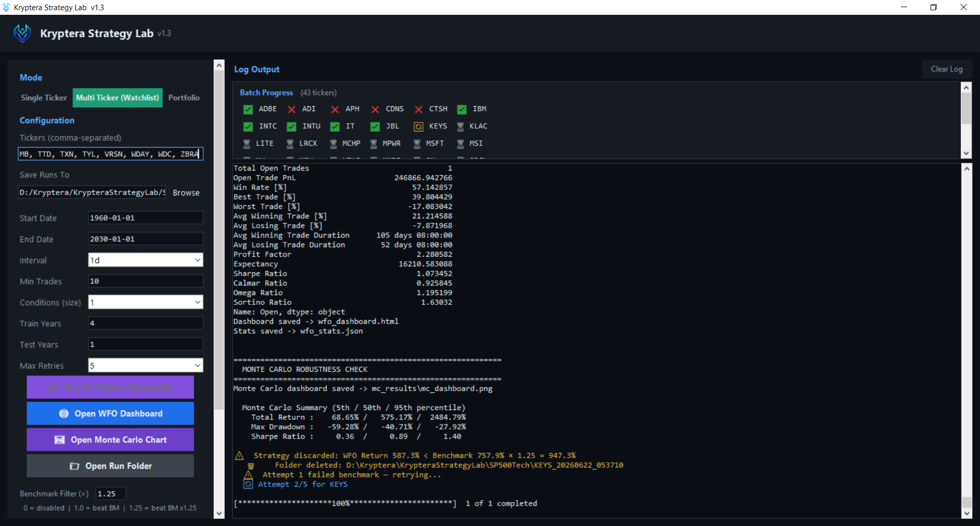
Task: Click the Kryptera logo icon in header
Action: (x=22, y=33)
